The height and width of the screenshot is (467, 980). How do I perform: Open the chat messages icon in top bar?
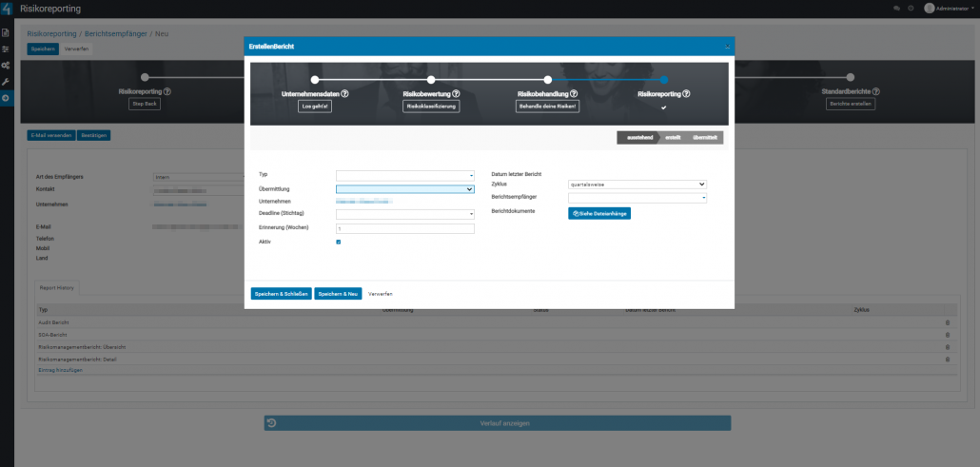click(x=897, y=8)
